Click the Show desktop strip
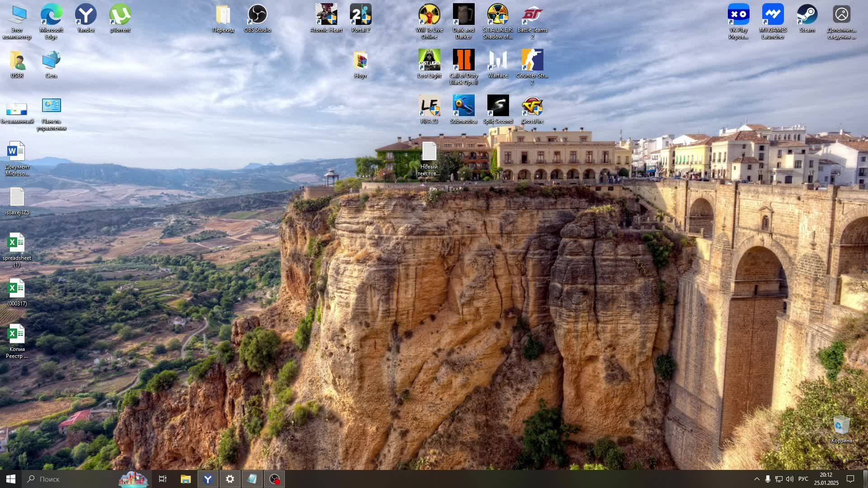This screenshot has width=868, height=488. (866, 479)
